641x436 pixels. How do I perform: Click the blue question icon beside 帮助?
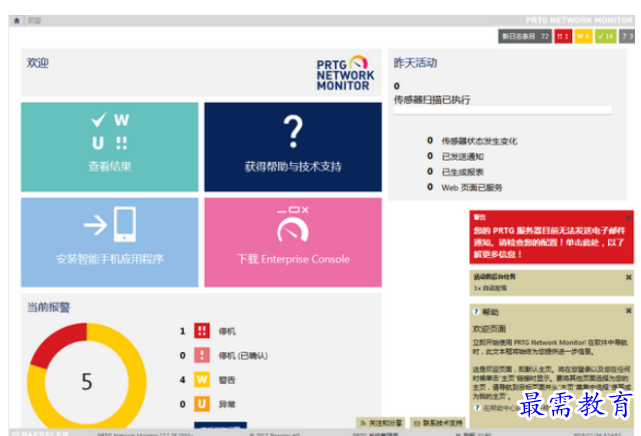point(476,312)
